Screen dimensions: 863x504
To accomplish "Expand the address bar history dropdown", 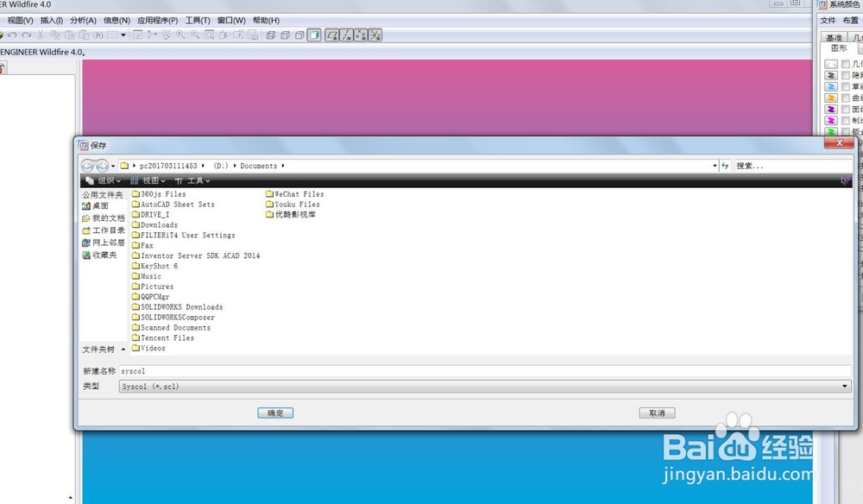I will (x=715, y=166).
